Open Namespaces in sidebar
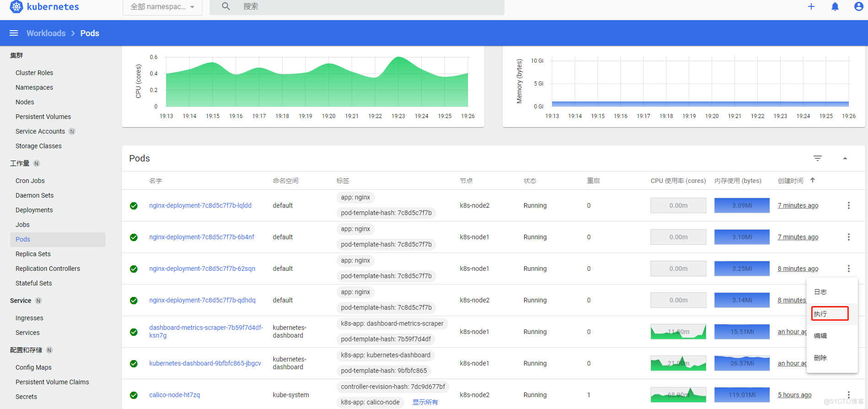Image resolution: width=868 pixels, height=409 pixels. (x=34, y=87)
